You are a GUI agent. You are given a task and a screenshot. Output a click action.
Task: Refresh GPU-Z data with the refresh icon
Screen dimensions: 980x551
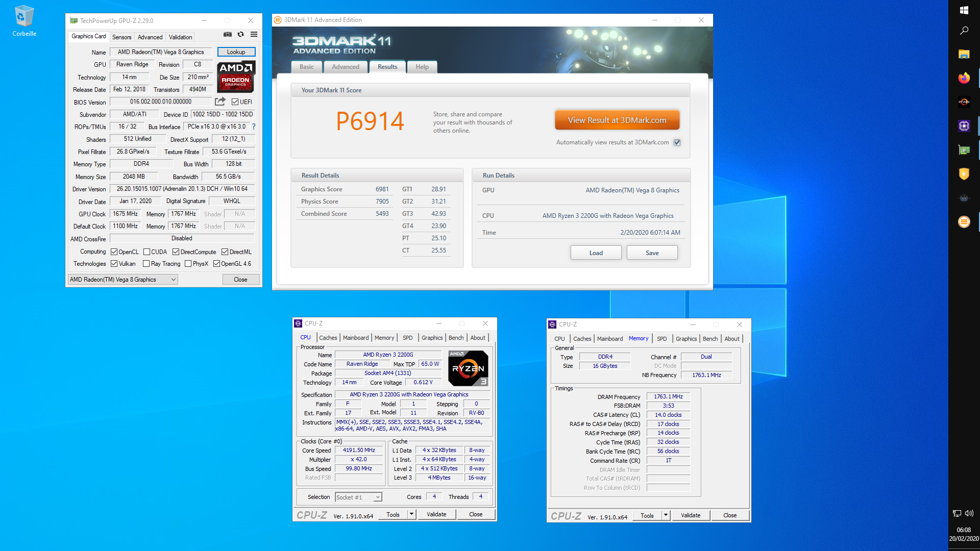tap(240, 35)
